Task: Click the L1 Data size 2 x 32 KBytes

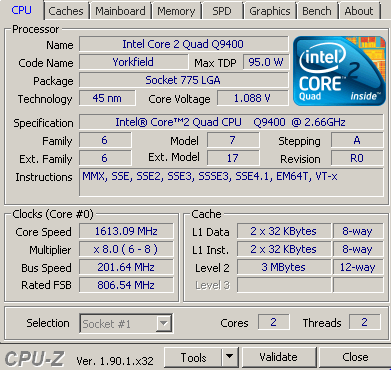Action: (x=284, y=231)
